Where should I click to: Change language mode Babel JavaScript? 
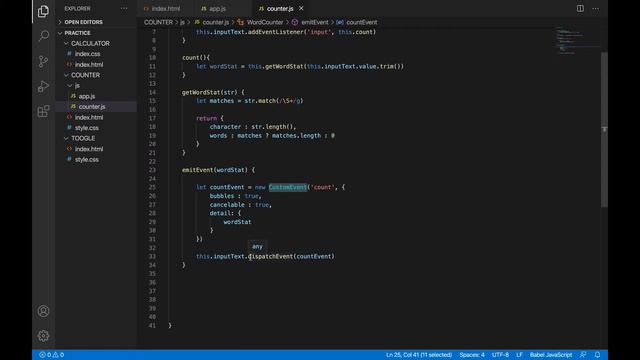pyautogui.click(x=551, y=355)
